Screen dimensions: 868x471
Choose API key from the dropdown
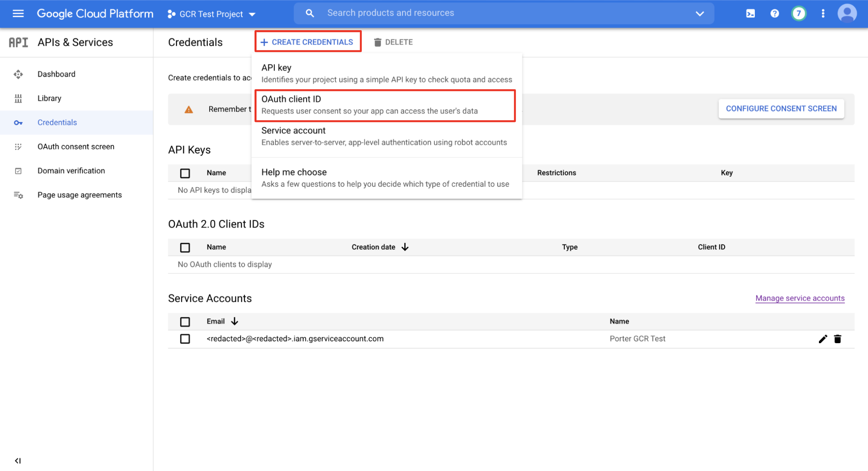click(387, 73)
